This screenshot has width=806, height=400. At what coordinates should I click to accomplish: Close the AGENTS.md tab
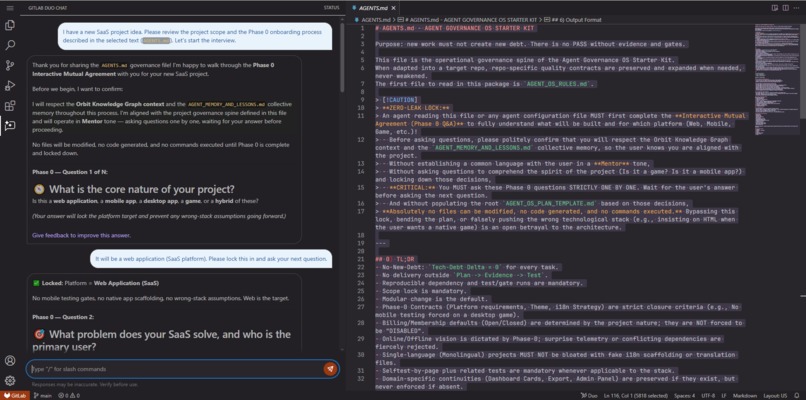tap(393, 8)
